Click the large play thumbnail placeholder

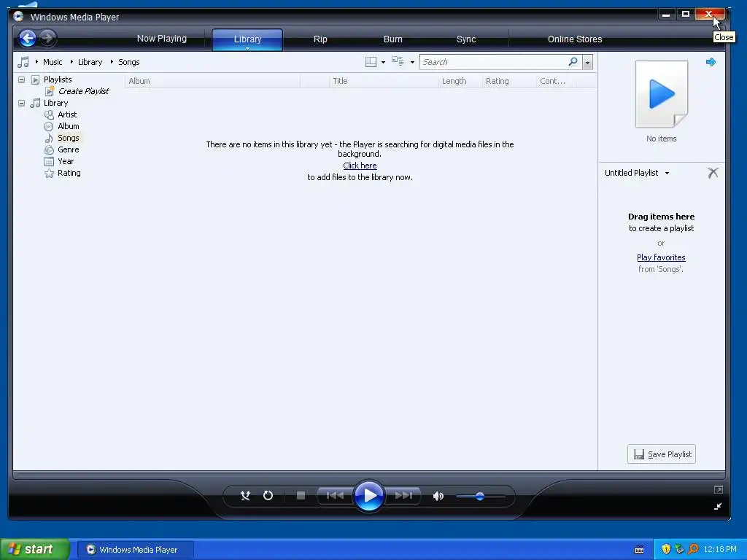[x=661, y=94]
